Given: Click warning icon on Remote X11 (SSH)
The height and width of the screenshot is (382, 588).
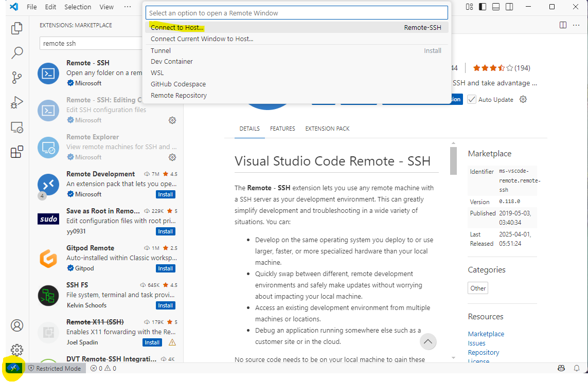Looking at the screenshot, I should click(x=172, y=342).
